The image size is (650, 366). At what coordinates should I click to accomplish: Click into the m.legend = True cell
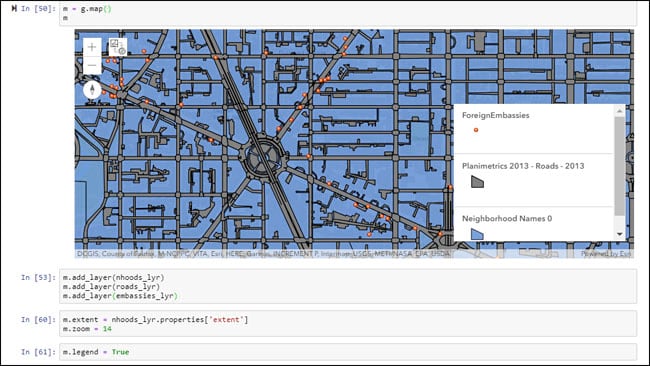[x=348, y=352]
